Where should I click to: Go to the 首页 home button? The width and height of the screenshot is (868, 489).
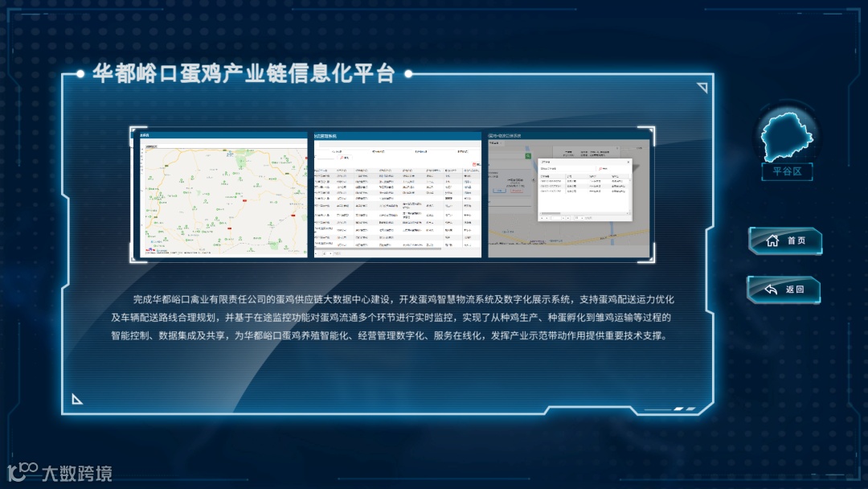coord(785,240)
